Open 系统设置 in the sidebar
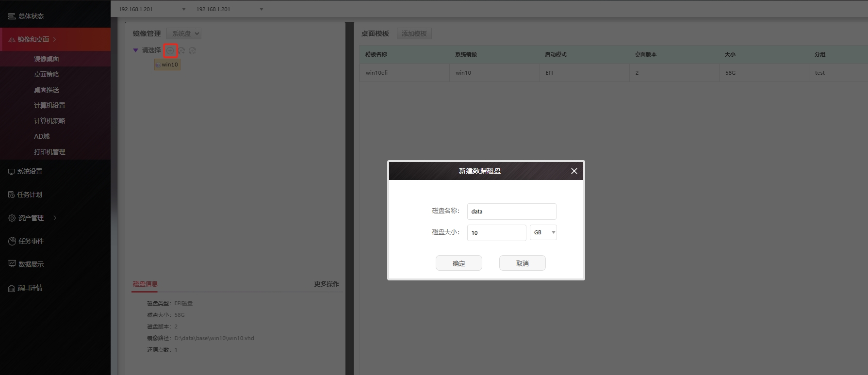This screenshot has height=375, width=868. coord(30,171)
